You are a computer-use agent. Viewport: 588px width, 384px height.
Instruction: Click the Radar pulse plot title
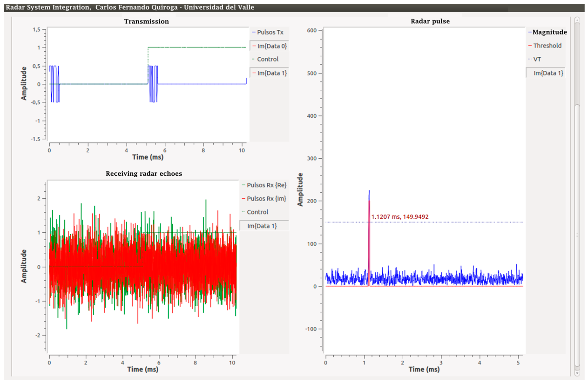[x=430, y=21]
